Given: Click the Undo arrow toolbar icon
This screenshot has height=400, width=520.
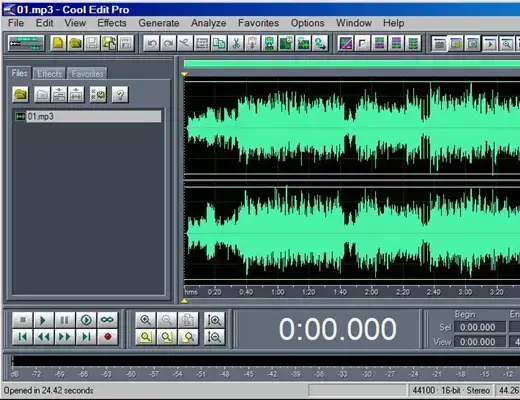Looking at the screenshot, I should [152, 43].
